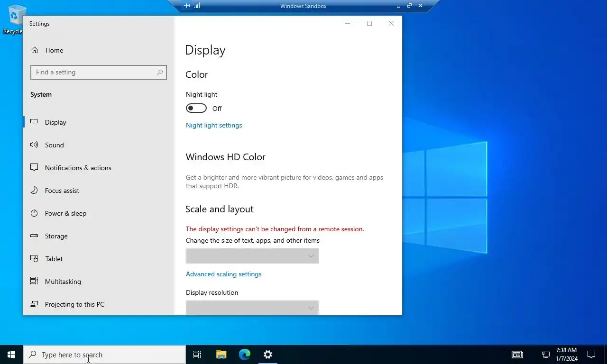Click the Windows HD Color heading
Screen dimensions: 607x364
(225, 157)
